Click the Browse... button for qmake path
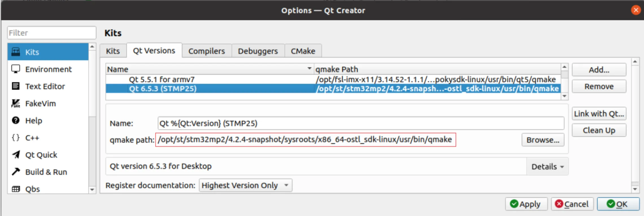This screenshot has width=644, height=216. point(543,140)
